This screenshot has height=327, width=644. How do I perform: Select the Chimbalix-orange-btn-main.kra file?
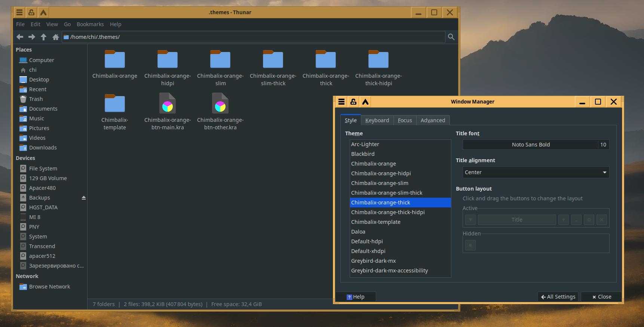click(x=168, y=112)
